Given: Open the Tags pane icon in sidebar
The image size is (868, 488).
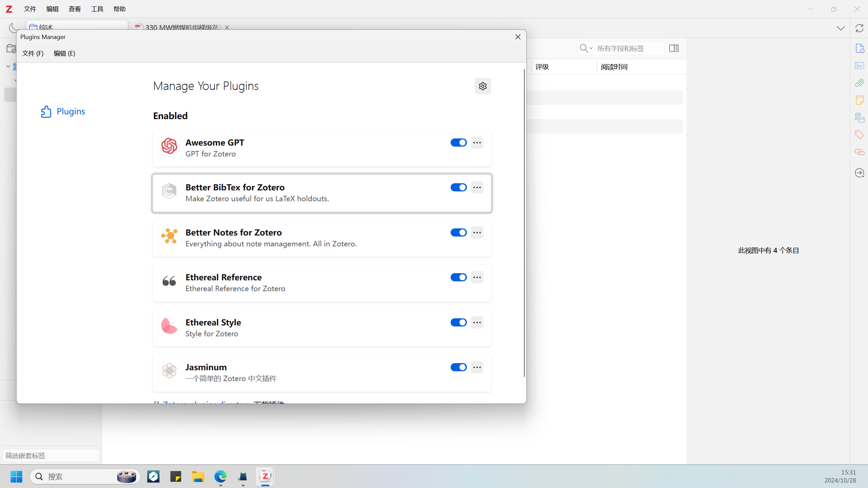Looking at the screenshot, I should pos(859,135).
